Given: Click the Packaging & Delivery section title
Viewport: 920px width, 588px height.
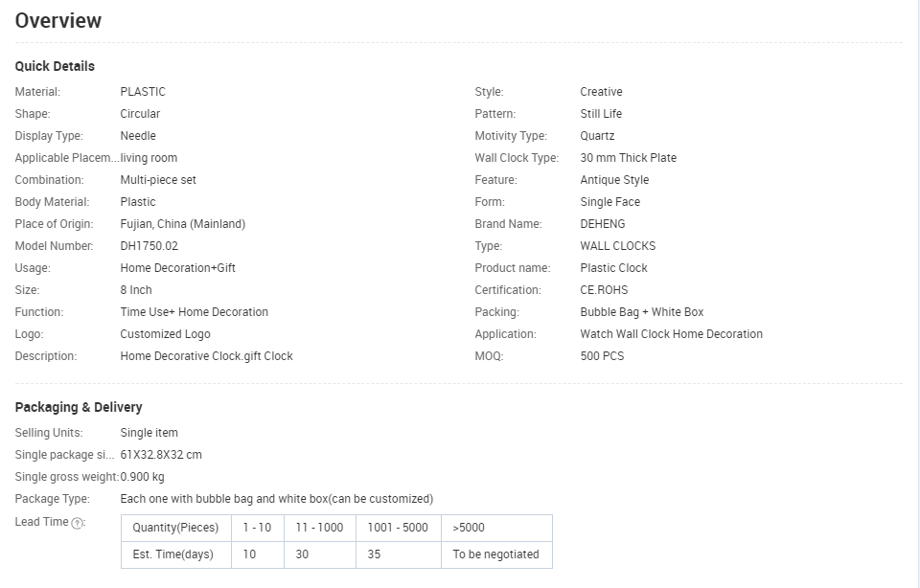Looking at the screenshot, I should [x=79, y=407].
